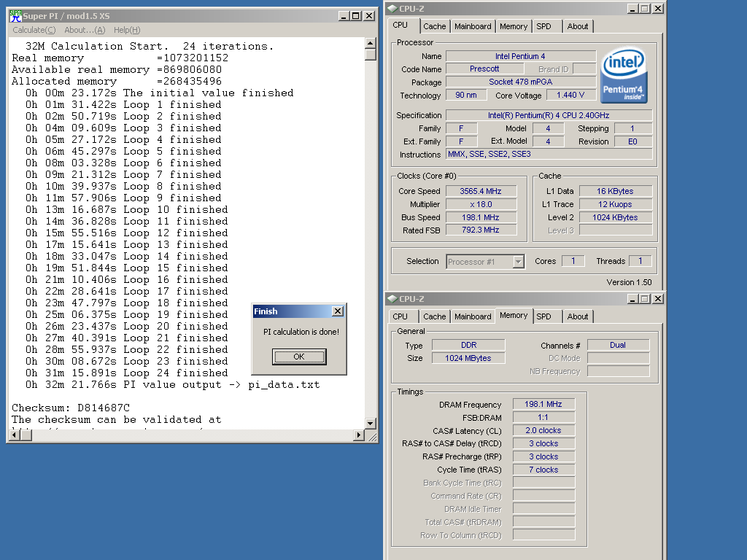Click the Level 2 cache value 1024 KBytes
747x560 pixels.
[615, 217]
